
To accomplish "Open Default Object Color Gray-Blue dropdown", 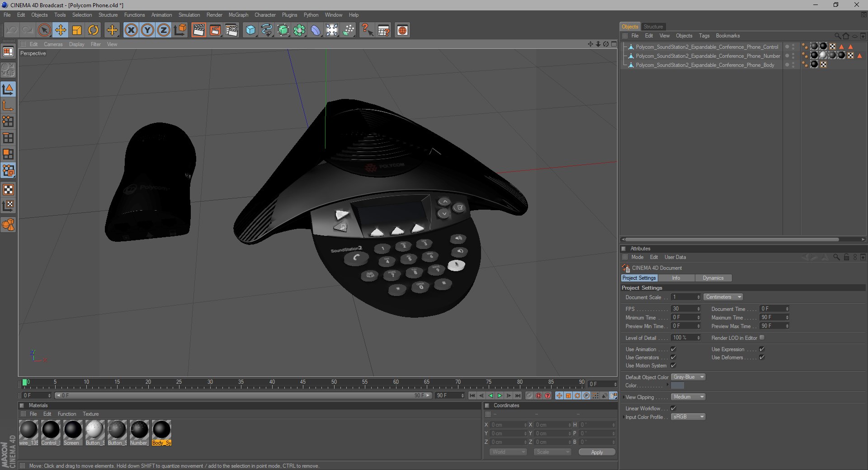I will click(688, 377).
